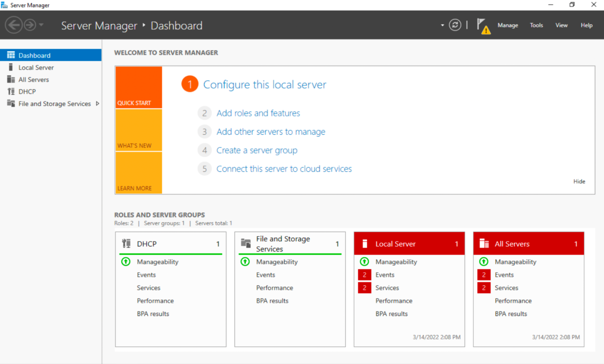Open the Notifications flag with warning
Screen dimensions: 604x364
click(x=483, y=26)
